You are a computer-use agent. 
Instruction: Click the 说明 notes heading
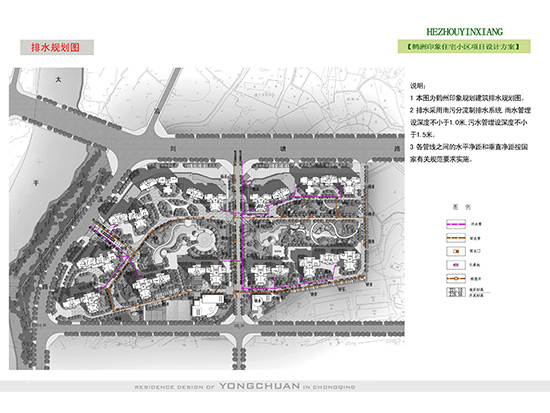tap(418, 86)
